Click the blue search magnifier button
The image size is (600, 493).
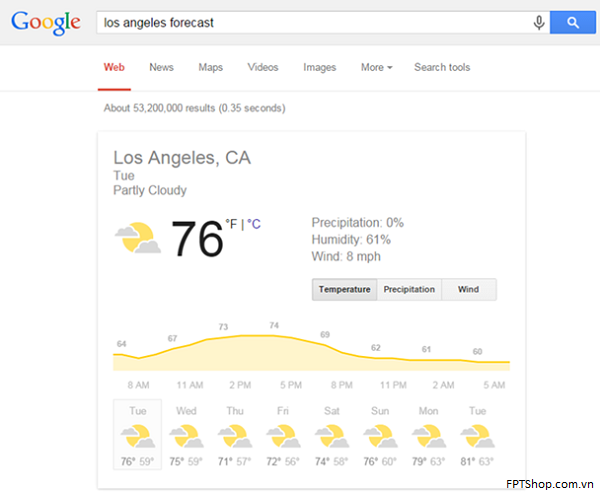(572, 23)
